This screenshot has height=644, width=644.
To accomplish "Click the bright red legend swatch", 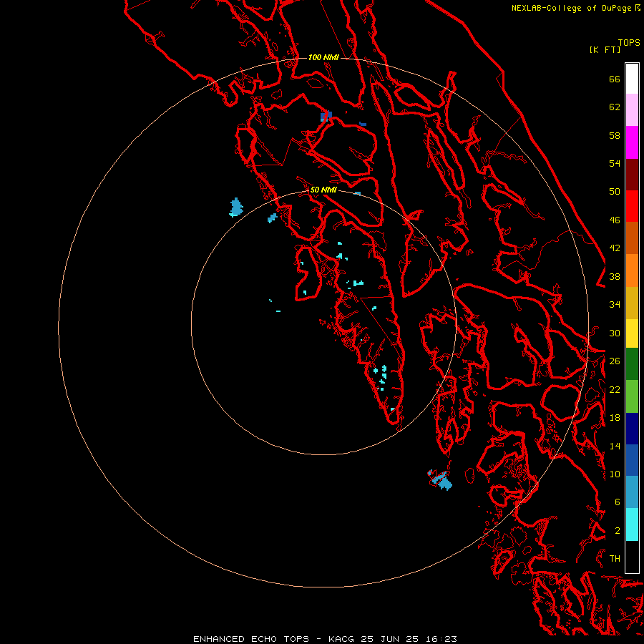I will pos(632,206).
